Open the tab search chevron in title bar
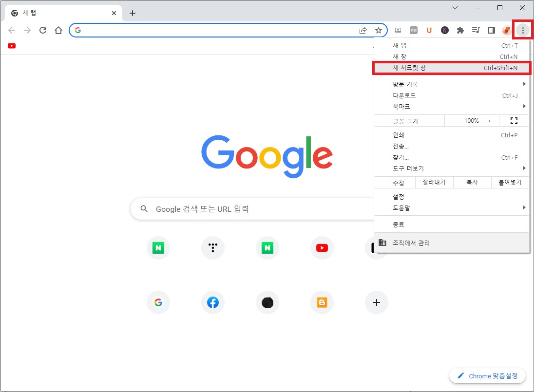 click(x=455, y=7)
